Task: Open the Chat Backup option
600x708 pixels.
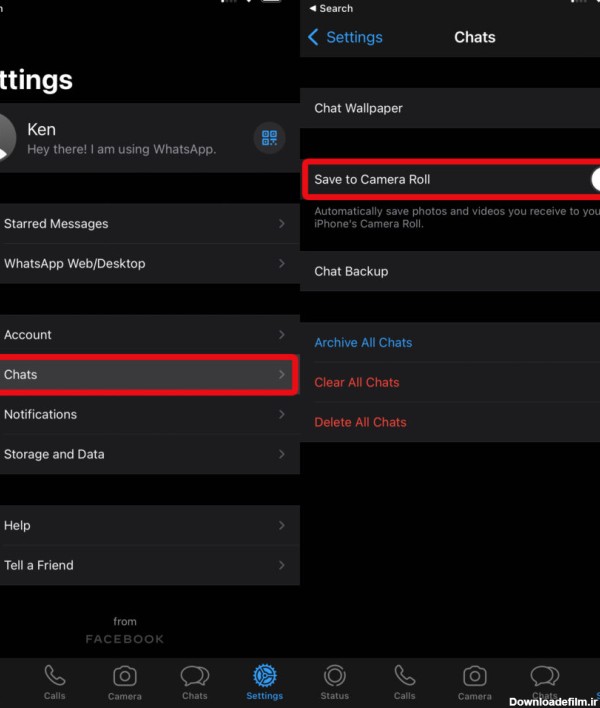Action: [351, 271]
